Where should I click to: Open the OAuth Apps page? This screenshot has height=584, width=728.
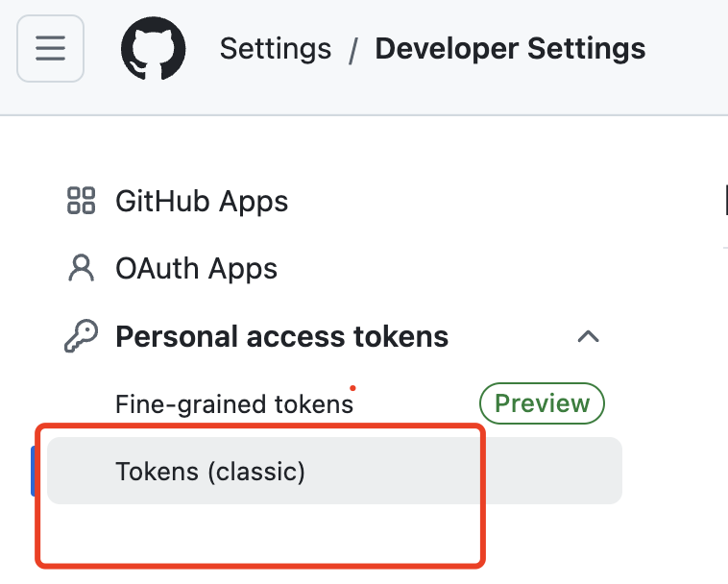(x=196, y=268)
